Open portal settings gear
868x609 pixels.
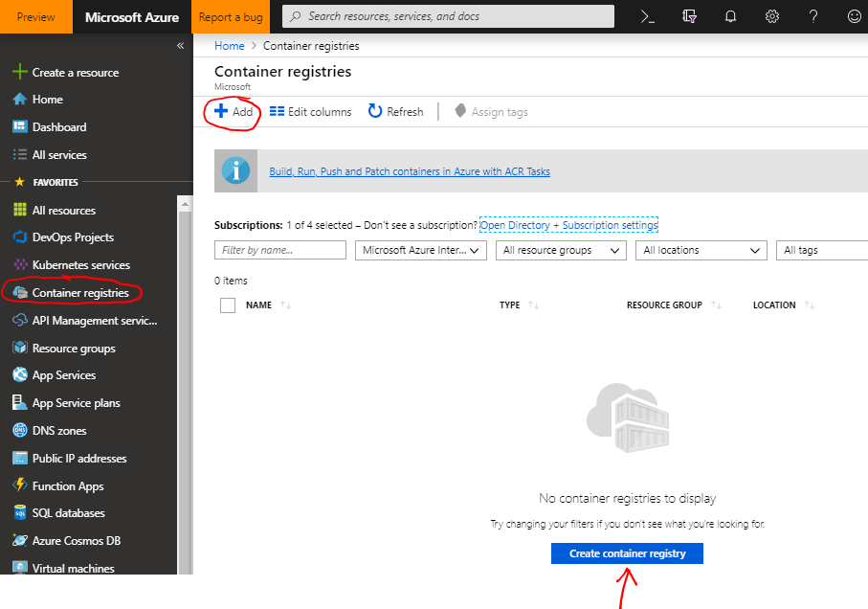tap(771, 16)
